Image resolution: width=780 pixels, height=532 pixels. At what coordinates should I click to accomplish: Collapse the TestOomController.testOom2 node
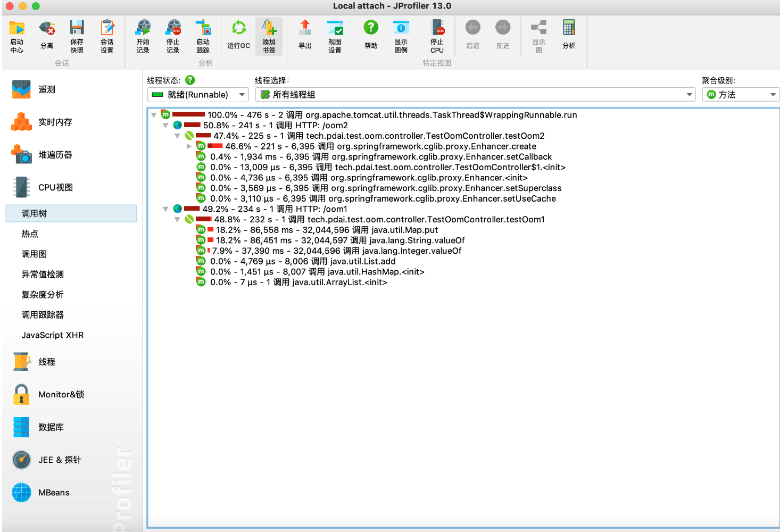pyautogui.click(x=177, y=136)
